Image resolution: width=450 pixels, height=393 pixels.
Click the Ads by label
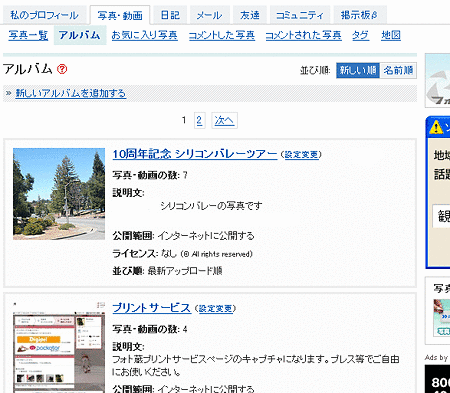point(436,358)
